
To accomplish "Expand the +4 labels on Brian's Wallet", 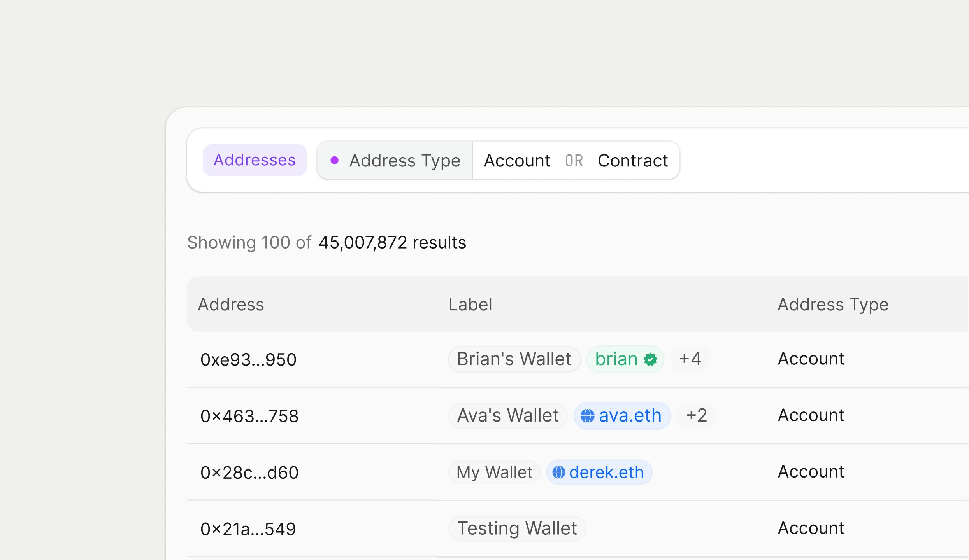I will (x=690, y=359).
